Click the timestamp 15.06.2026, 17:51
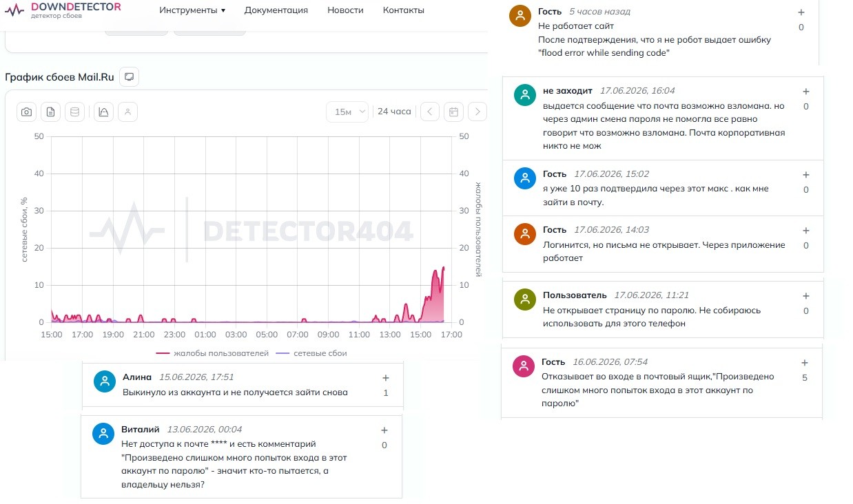This screenshot has height=504, width=853. tap(196, 377)
